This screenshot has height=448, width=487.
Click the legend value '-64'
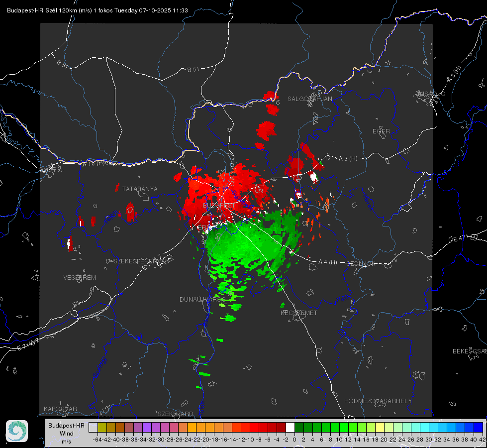coord(97,440)
